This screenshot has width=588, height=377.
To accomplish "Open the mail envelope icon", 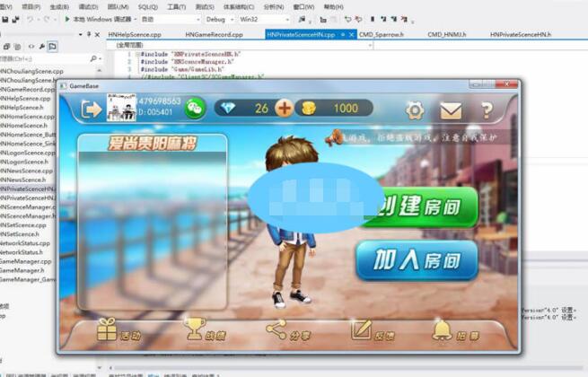I will tap(451, 111).
